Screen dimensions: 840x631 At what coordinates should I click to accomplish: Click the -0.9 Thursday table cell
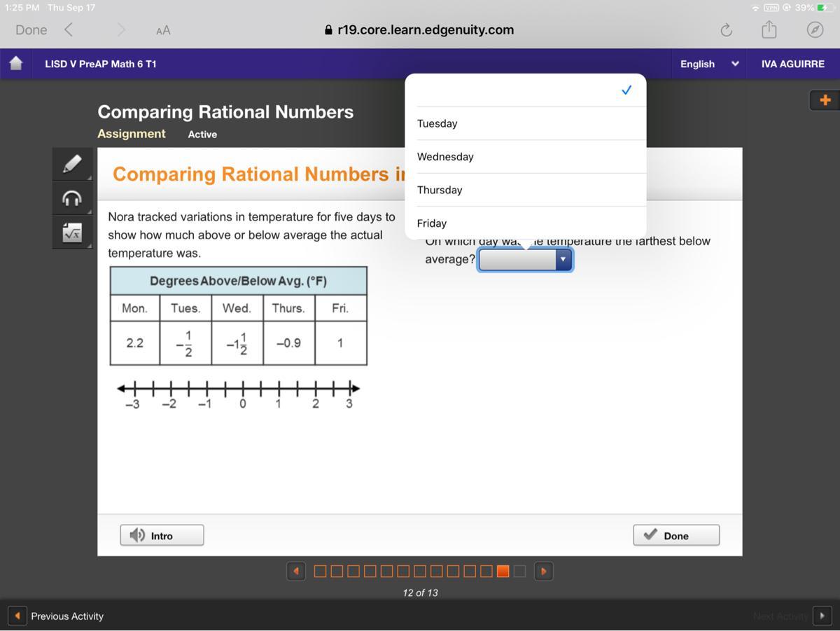(x=288, y=343)
